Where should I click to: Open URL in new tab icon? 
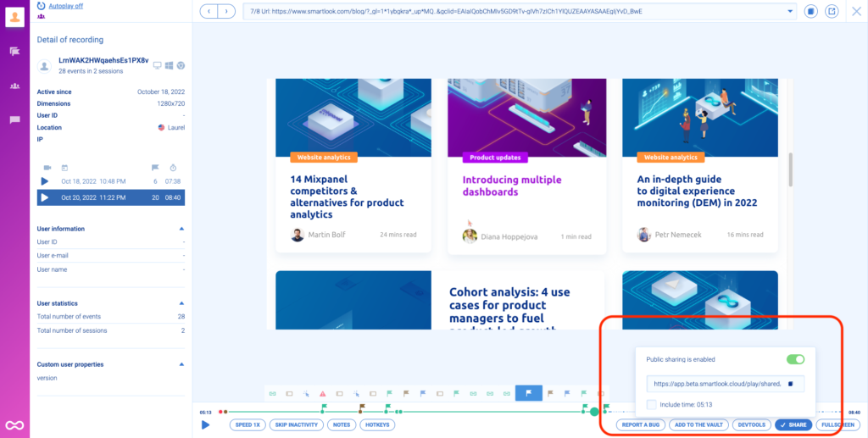pyautogui.click(x=832, y=11)
